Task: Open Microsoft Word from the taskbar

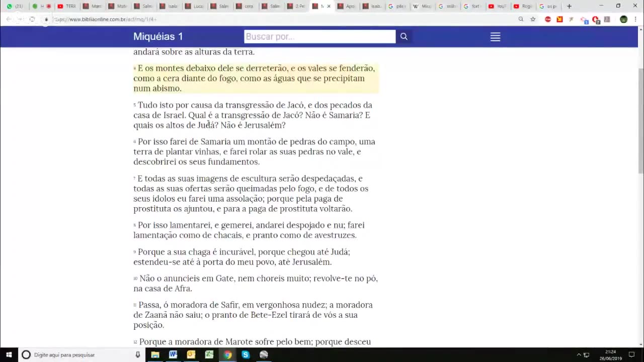Action: coord(173,354)
